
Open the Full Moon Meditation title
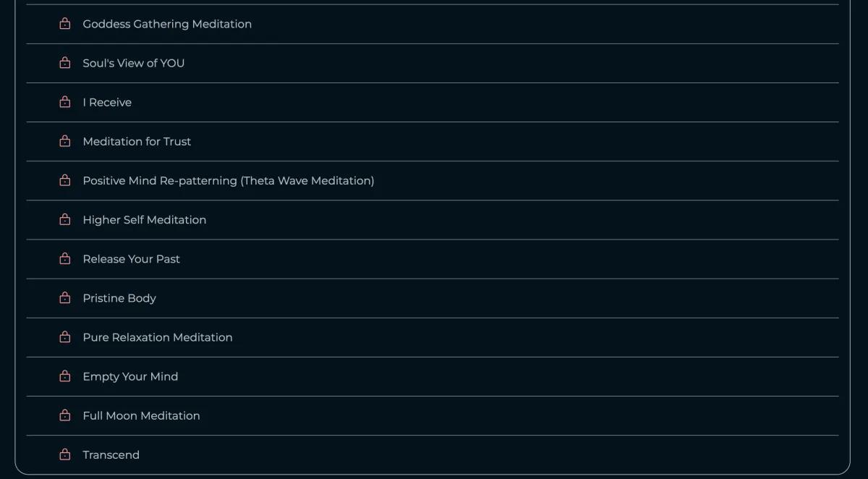(141, 415)
